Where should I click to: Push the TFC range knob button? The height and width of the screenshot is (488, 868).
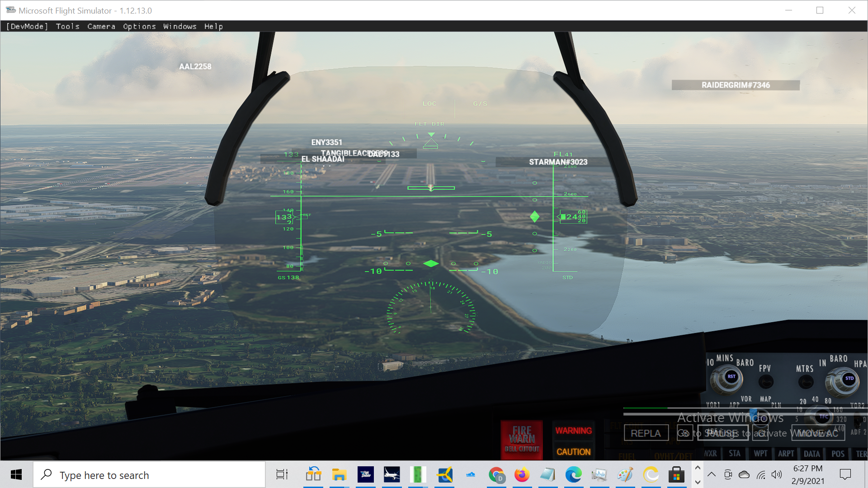[824, 417]
